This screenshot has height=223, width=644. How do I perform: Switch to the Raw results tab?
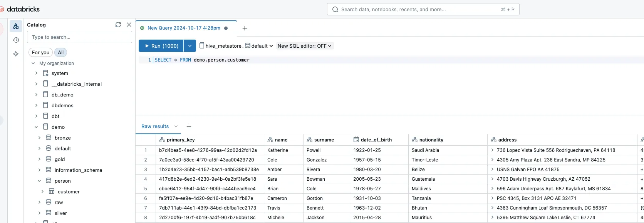point(155,126)
